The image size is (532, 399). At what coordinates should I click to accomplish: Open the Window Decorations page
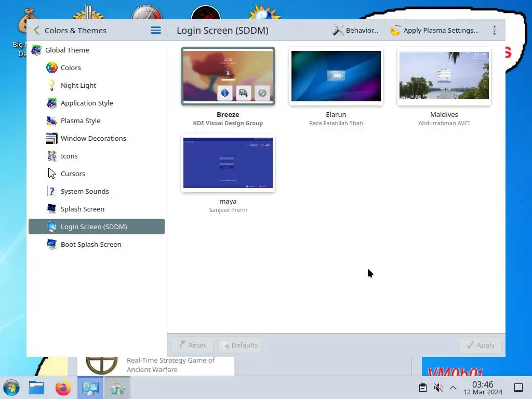click(96, 138)
